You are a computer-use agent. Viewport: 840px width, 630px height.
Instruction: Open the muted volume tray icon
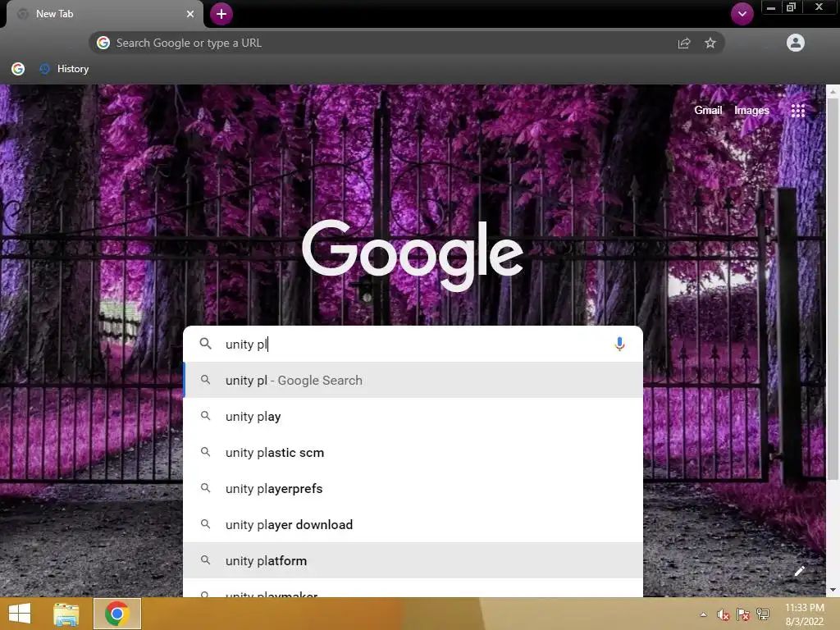click(x=723, y=614)
